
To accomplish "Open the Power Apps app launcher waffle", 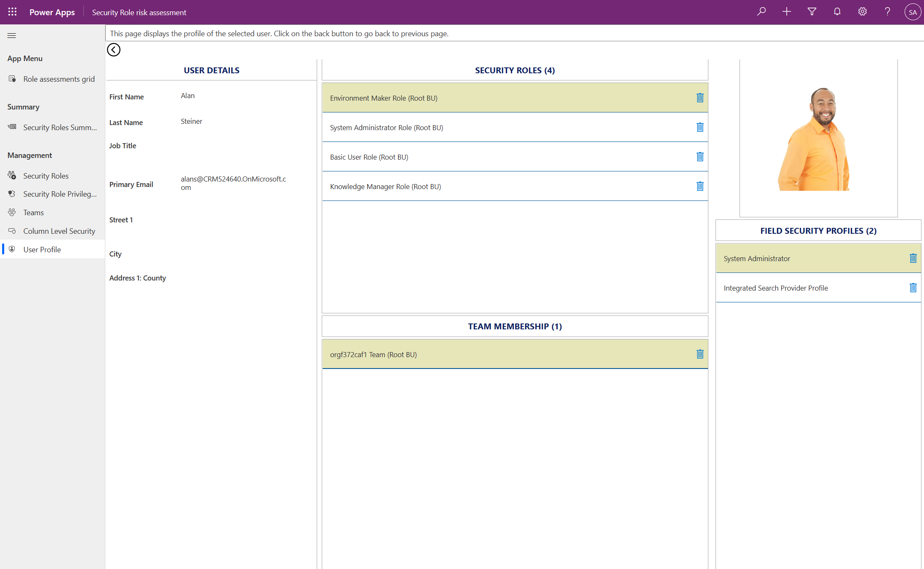I will tap(12, 12).
